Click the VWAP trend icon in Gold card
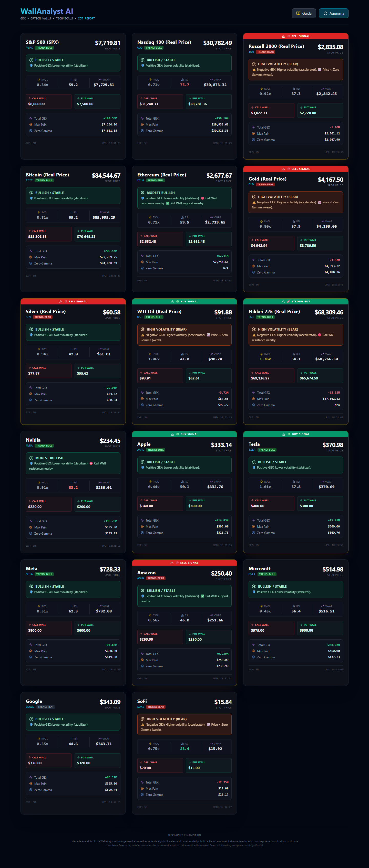 coord(323,221)
